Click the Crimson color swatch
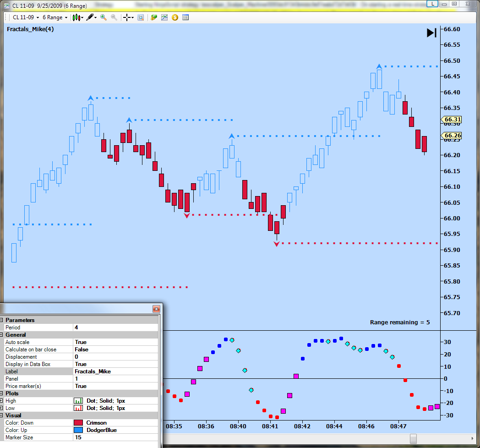The image size is (480, 448). coord(78,423)
